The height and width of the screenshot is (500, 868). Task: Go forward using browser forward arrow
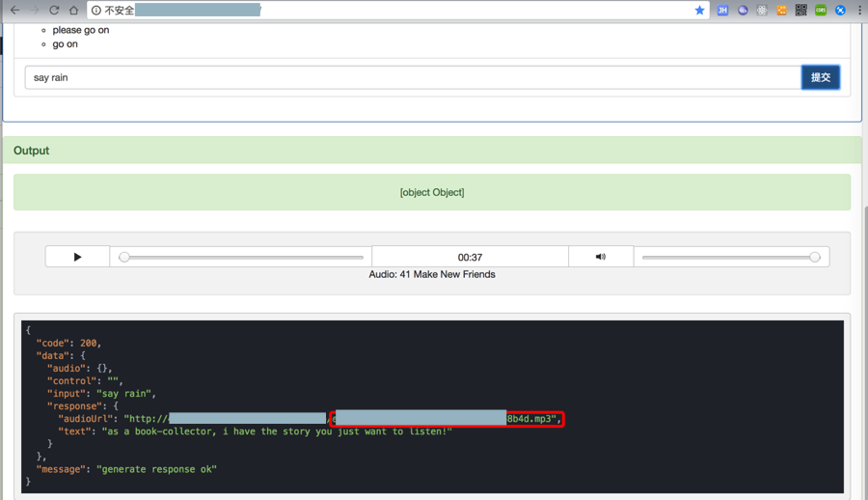[35, 10]
